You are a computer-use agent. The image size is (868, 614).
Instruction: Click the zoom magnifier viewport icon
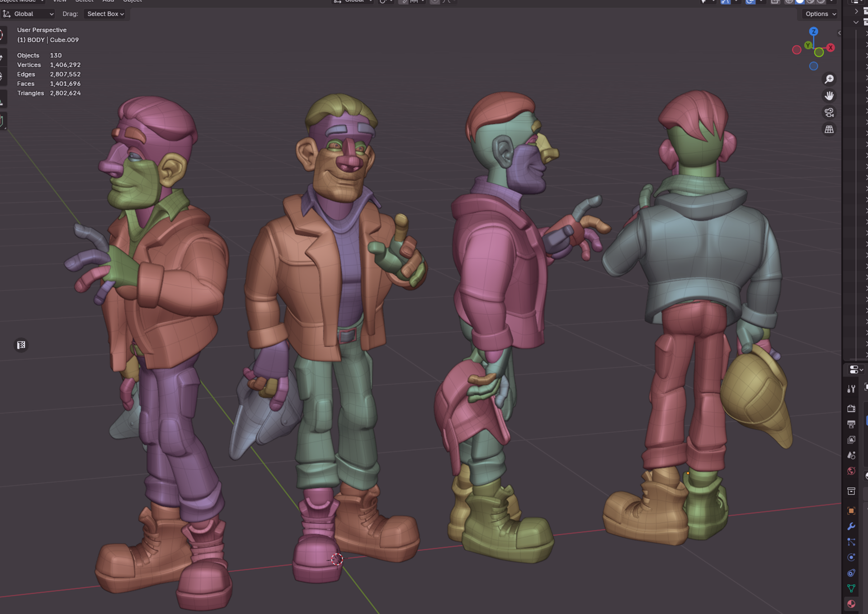point(829,79)
